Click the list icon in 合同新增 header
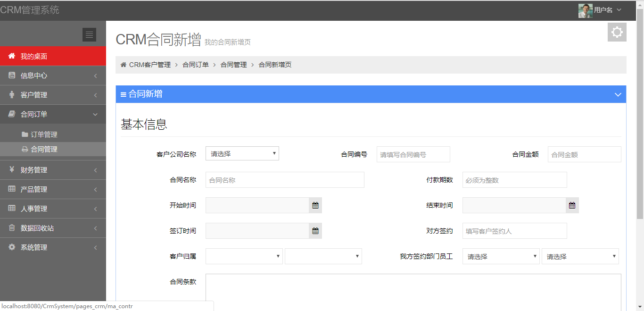Viewport: 644px width, 311px height. click(124, 94)
